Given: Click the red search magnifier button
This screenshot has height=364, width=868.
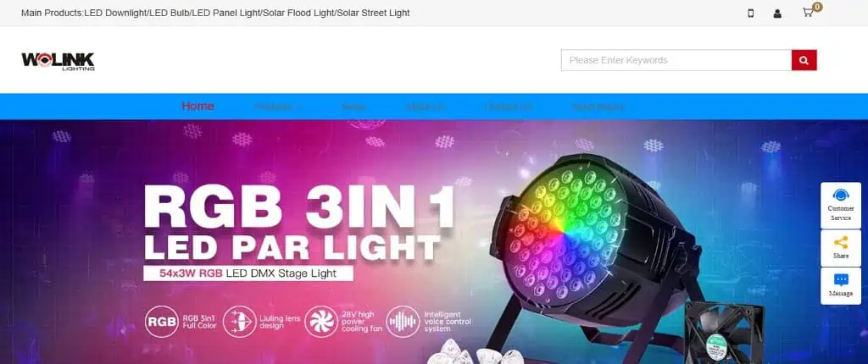Looking at the screenshot, I should click(804, 60).
